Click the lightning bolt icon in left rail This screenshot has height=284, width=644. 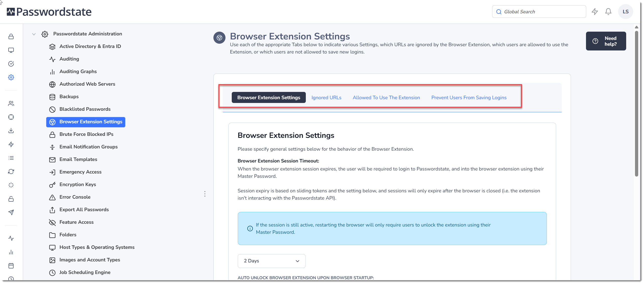pyautogui.click(x=11, y=144)
